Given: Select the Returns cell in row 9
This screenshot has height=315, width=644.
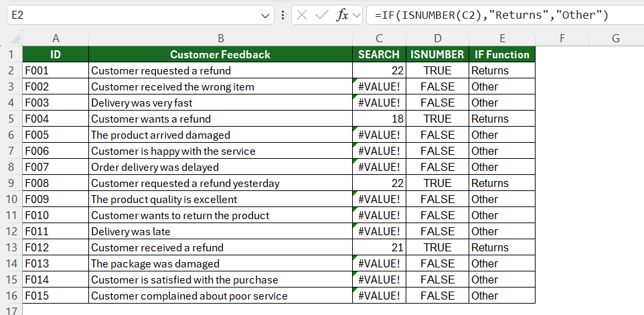Looking at the screenshot, I should (502, 183).
